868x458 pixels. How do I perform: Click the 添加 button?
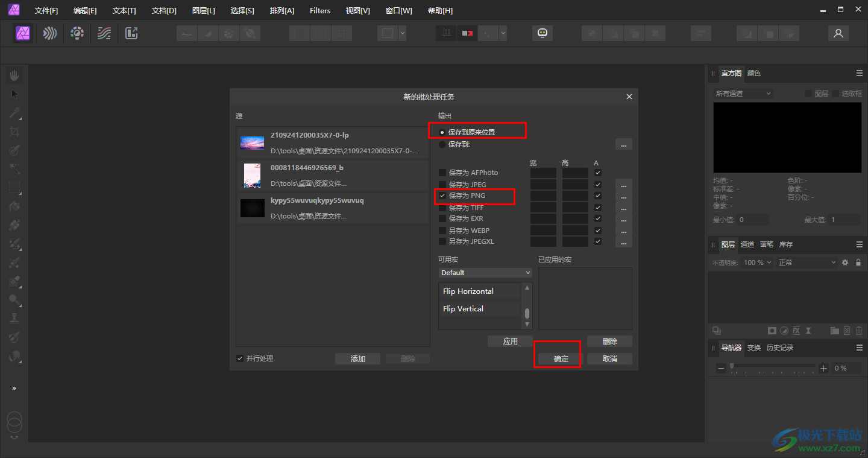[x=358, y=358]
